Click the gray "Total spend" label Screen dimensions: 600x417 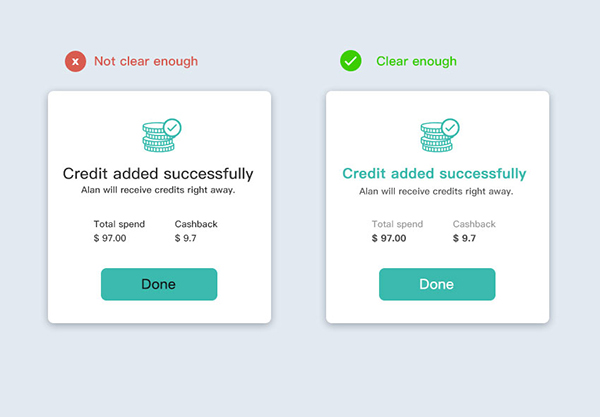click(397, 224)
